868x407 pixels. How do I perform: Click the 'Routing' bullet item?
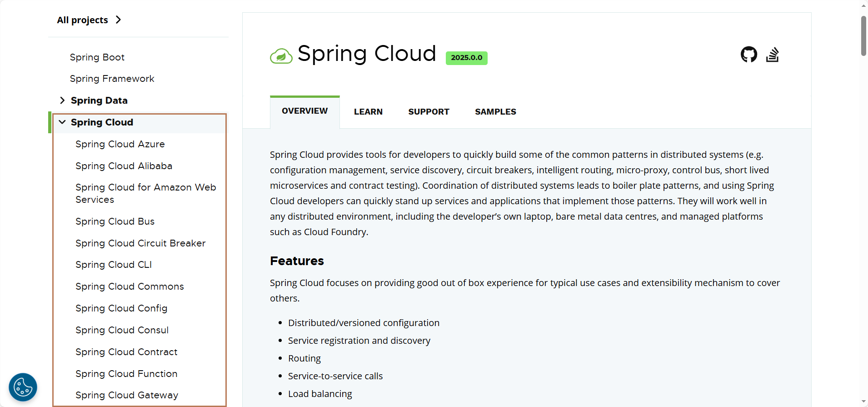[304, 358]
